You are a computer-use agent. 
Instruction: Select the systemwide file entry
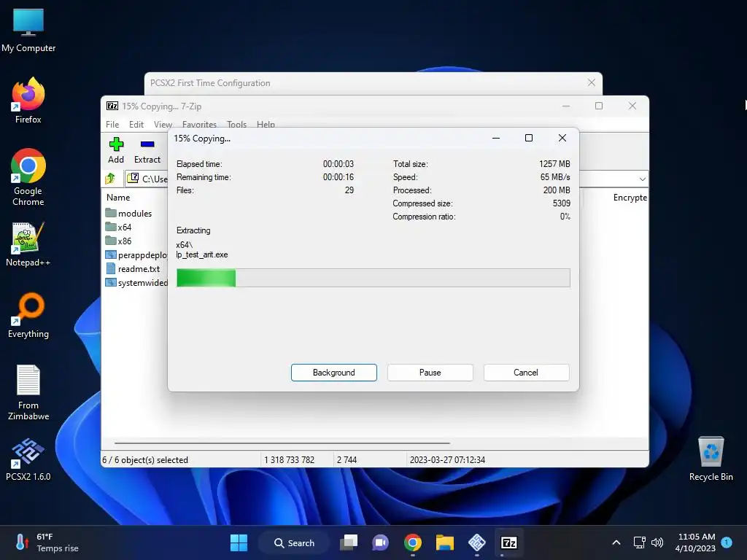coord(136,282)
